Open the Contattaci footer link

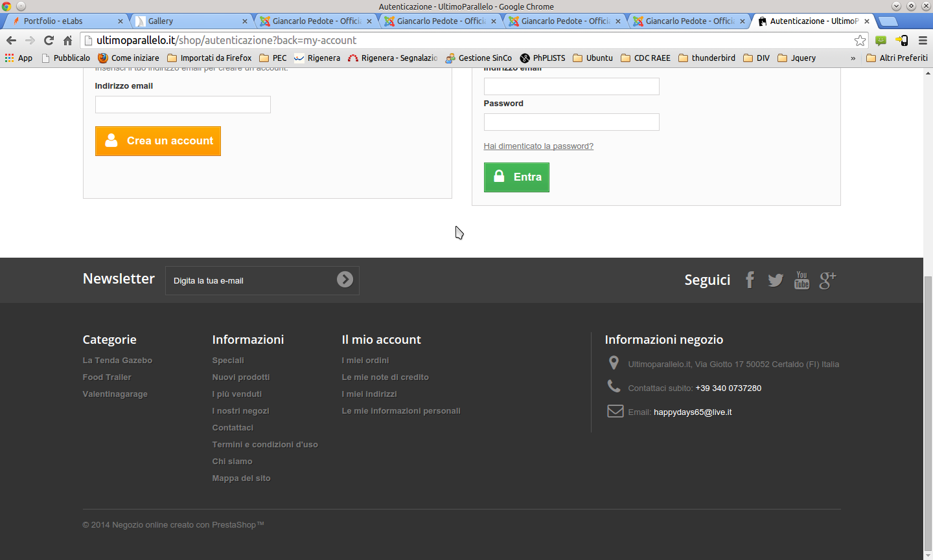coord(233,428)
